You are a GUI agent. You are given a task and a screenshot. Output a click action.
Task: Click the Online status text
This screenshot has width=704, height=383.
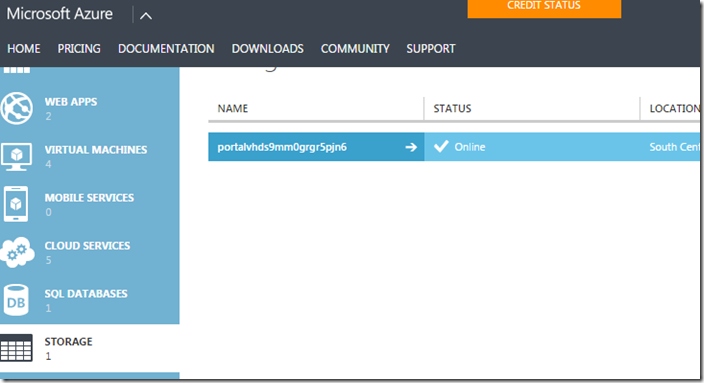pos(470,147)
